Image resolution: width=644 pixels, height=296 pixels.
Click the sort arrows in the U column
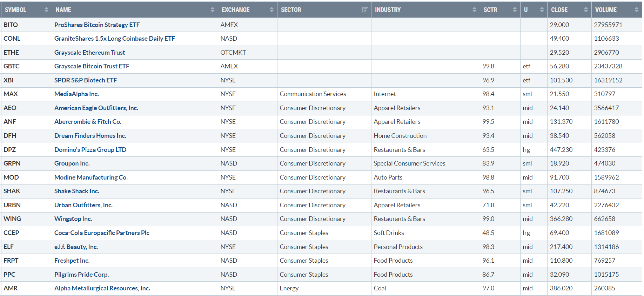pos(542,10)
